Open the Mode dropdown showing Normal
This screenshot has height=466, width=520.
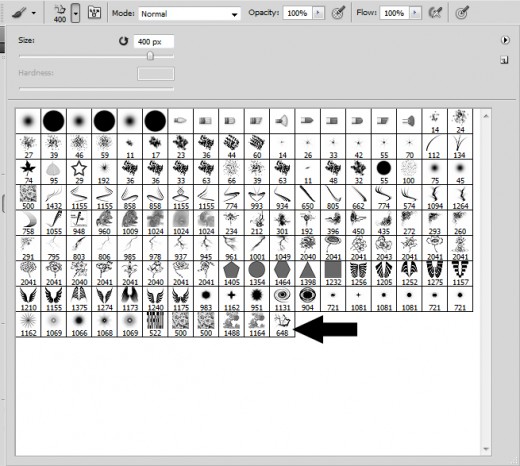(x=189, y=14)
